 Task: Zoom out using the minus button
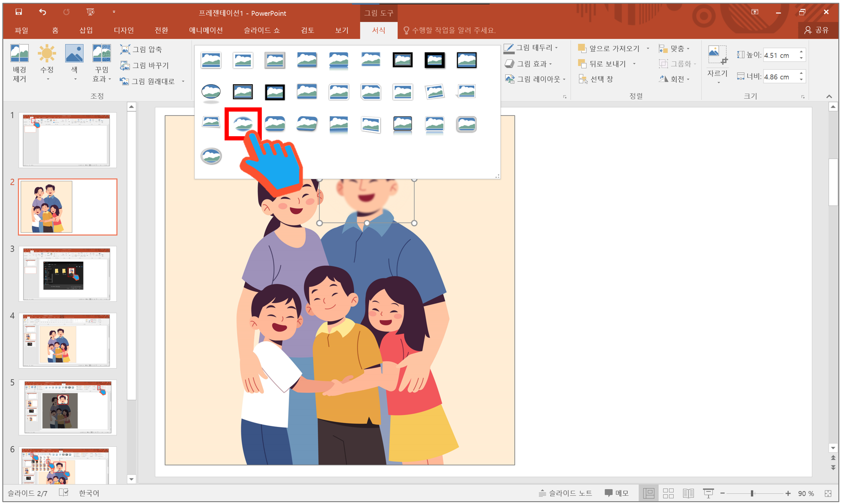(722, 493)
